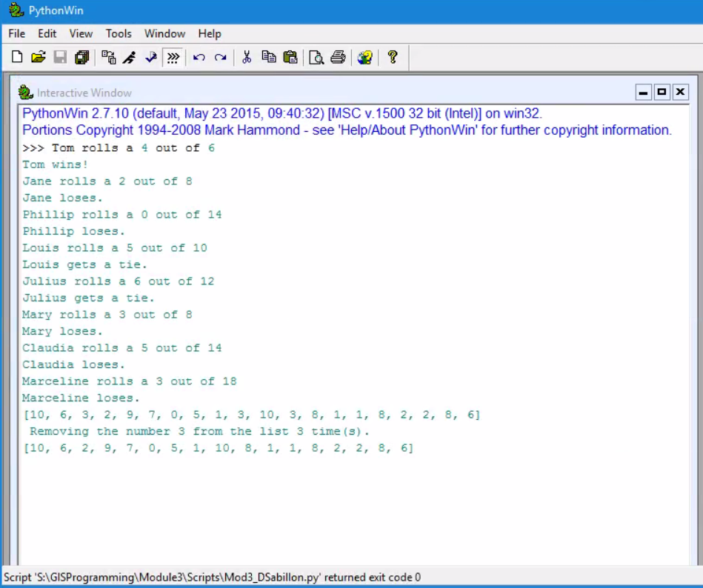Click 'Marceline rolls a 3 out of 18'

(x=129, y=381)
